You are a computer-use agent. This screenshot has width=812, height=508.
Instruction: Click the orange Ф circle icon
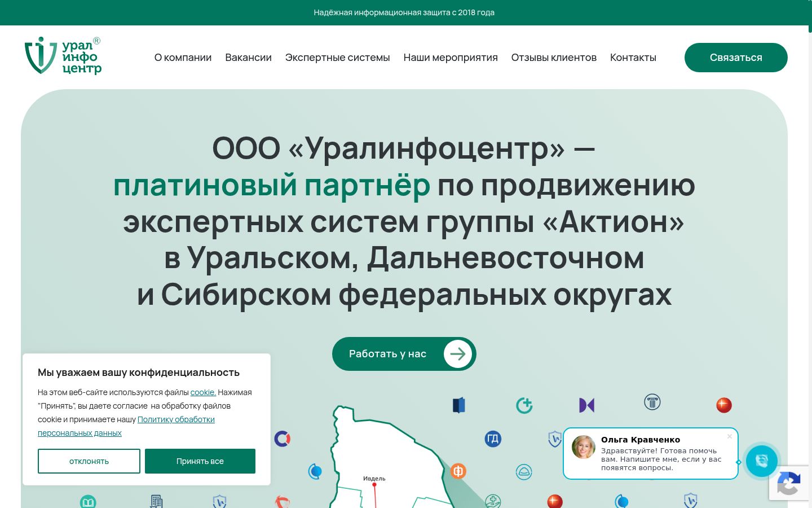tap(458, 471)
